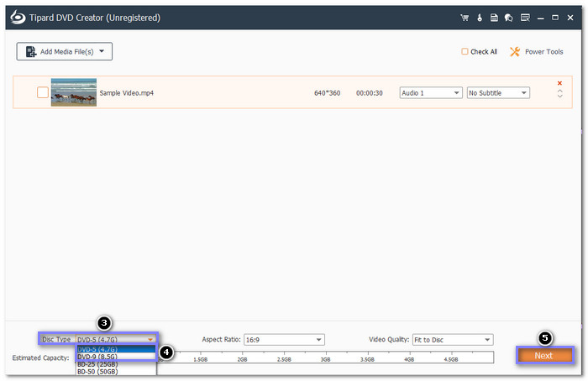Screen dimensions: 588x381
Task: Move Sample Video.mp4 up in the list
Action: 560,91
